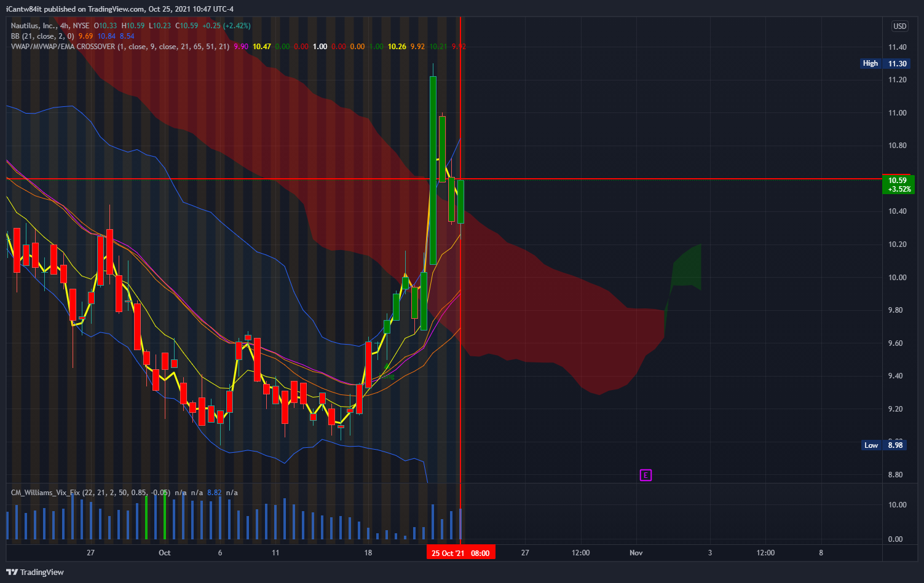
Task: Click the BB upper value 10.84
Action: pyautogui.click(x=106, y=36)
